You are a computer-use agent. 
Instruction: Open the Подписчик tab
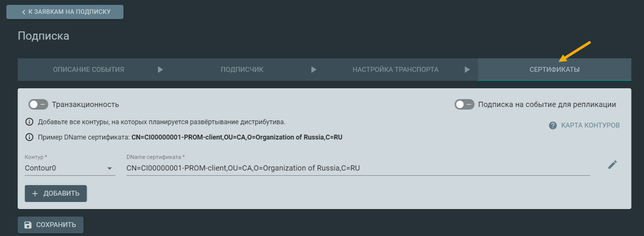click(242, 70)
